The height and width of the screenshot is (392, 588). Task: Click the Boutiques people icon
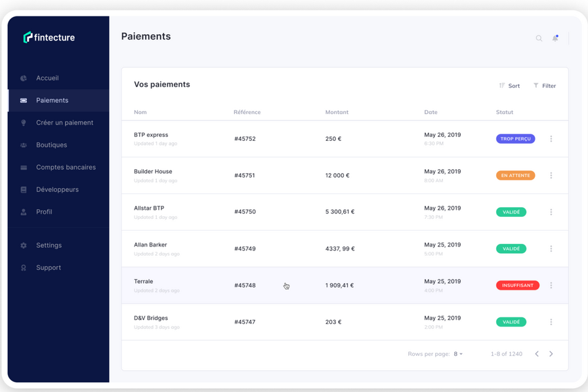24,145
